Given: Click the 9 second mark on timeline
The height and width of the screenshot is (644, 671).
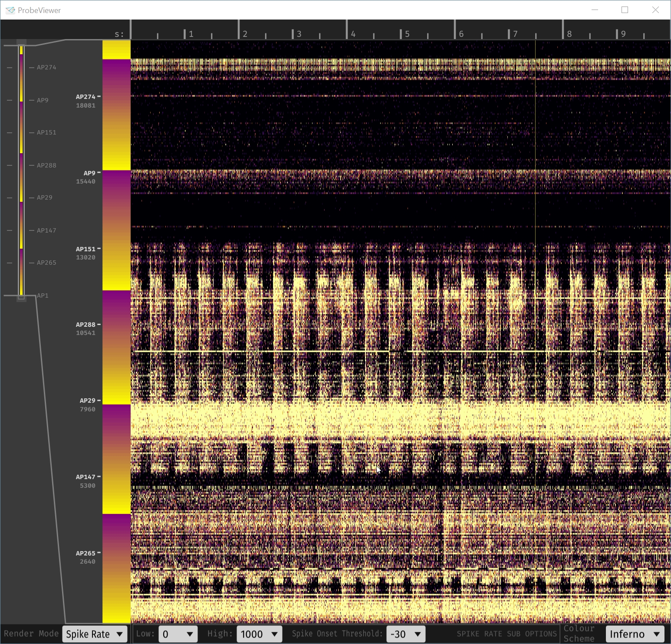Looking at the screenshot, I should point(623,34).
